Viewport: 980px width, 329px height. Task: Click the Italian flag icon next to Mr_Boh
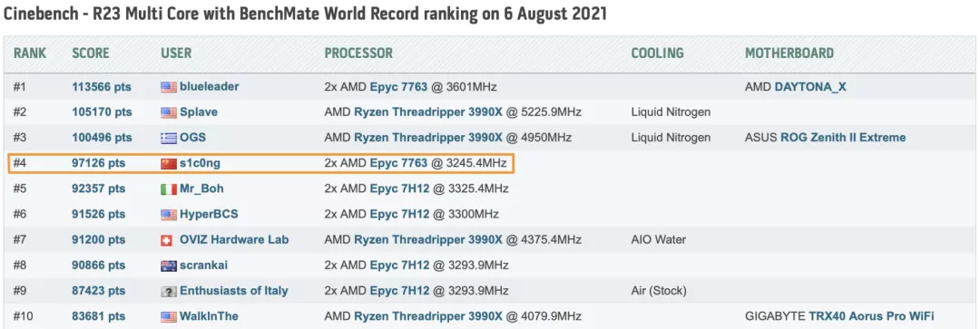[169, 189]
